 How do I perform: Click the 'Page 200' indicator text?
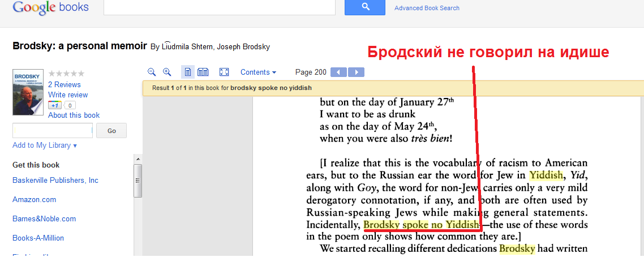click(311, 72)
